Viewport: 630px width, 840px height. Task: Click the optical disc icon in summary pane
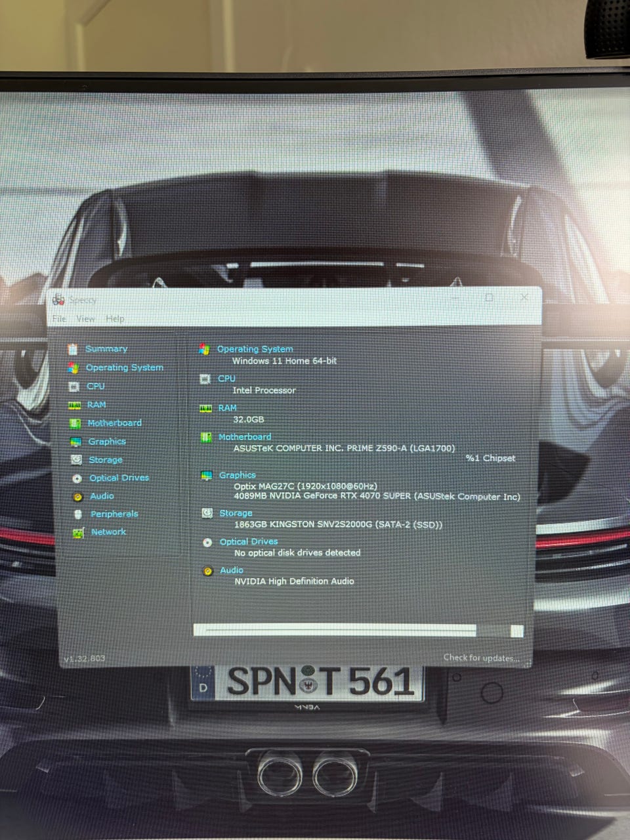click(207, 542)
